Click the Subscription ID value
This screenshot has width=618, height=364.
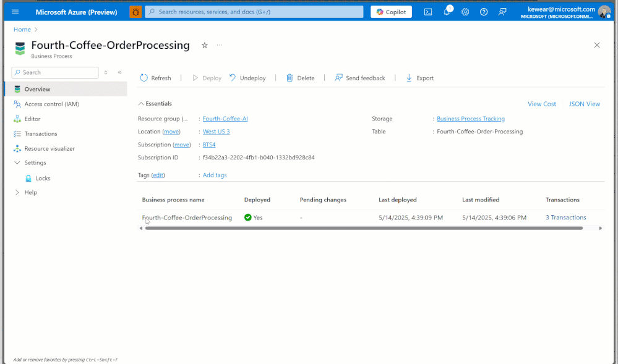(259, 158)
